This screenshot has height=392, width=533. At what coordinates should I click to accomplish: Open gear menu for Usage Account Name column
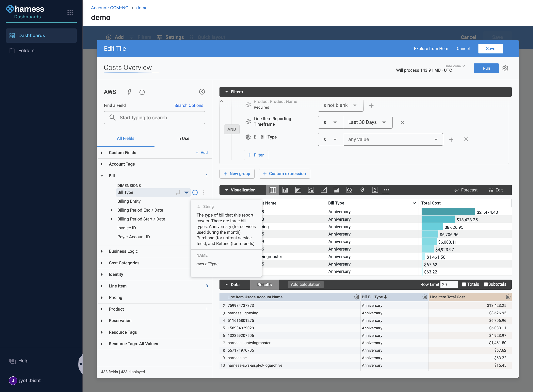(357, 297)
